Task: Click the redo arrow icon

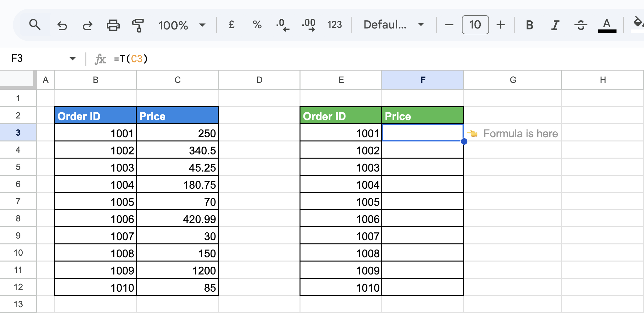Action: point(87,25)
